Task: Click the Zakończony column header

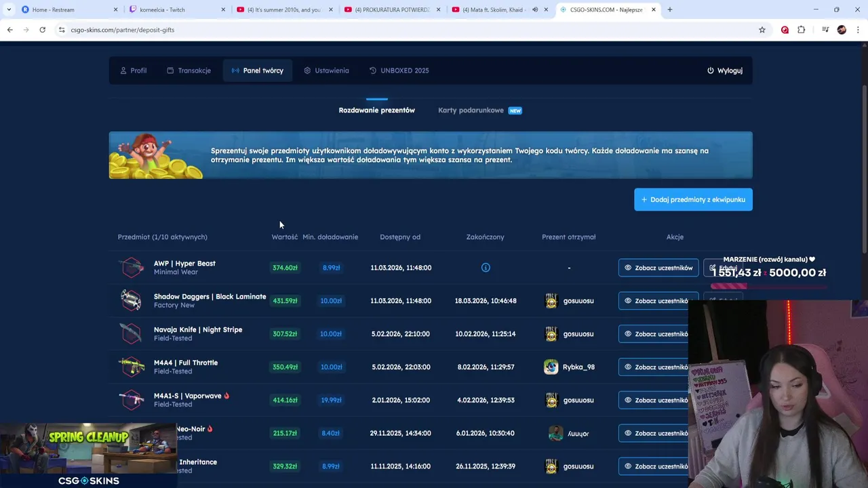Action: (485, 237)
